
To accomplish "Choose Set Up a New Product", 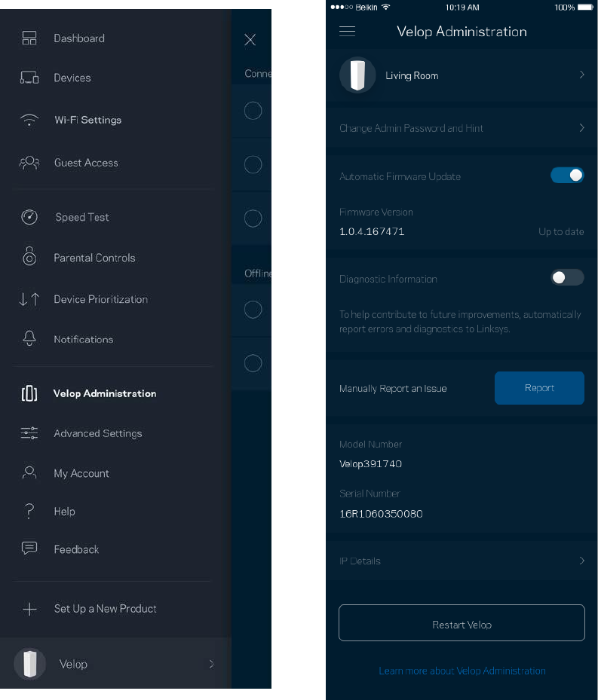I will 105,609.
